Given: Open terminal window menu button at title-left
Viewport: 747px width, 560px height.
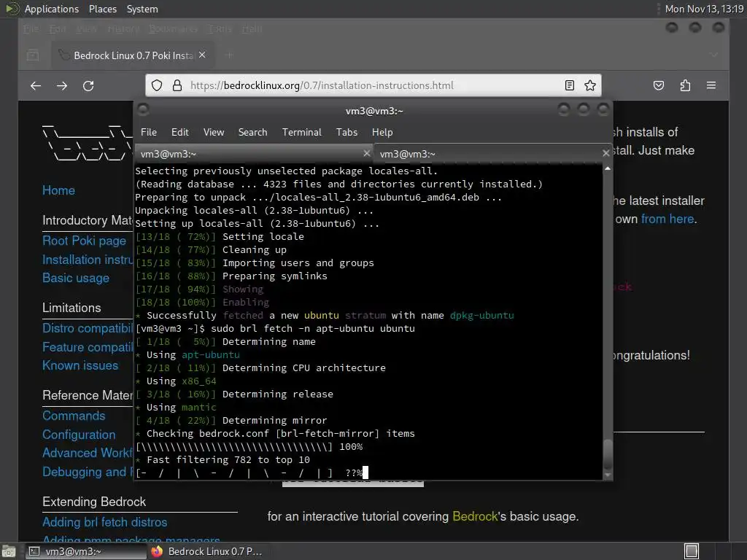Looking at the screenshot, I should [x=143, y=110].
